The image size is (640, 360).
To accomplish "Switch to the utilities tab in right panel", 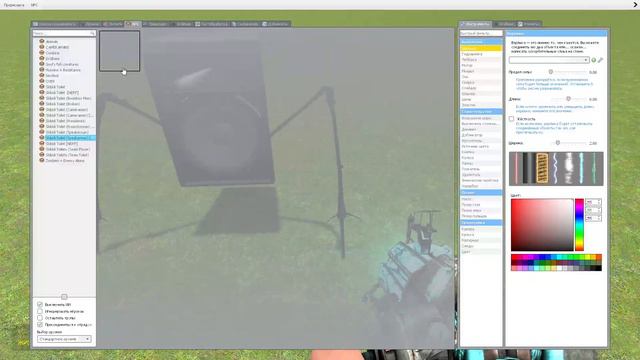I will pos(529,24).
